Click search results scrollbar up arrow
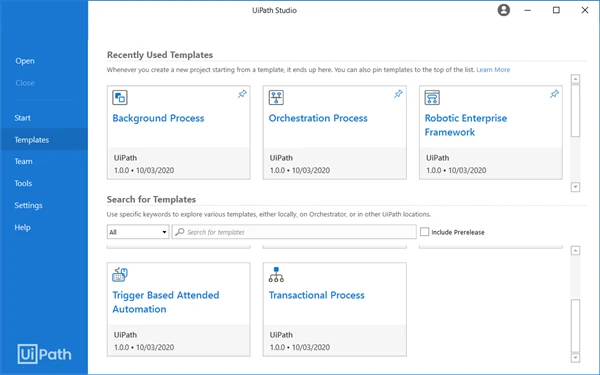Screen dimensions: 600x375 575,251
